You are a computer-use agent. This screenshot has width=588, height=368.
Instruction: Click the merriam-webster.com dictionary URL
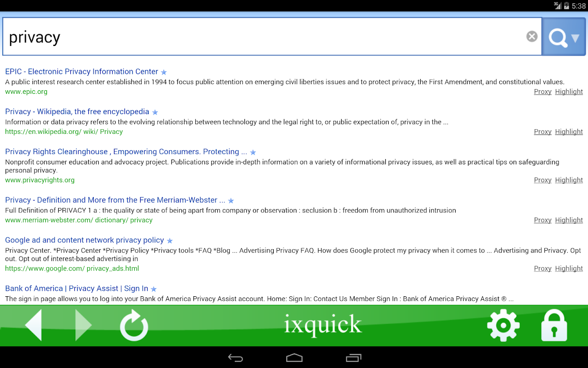click(79, 220)
